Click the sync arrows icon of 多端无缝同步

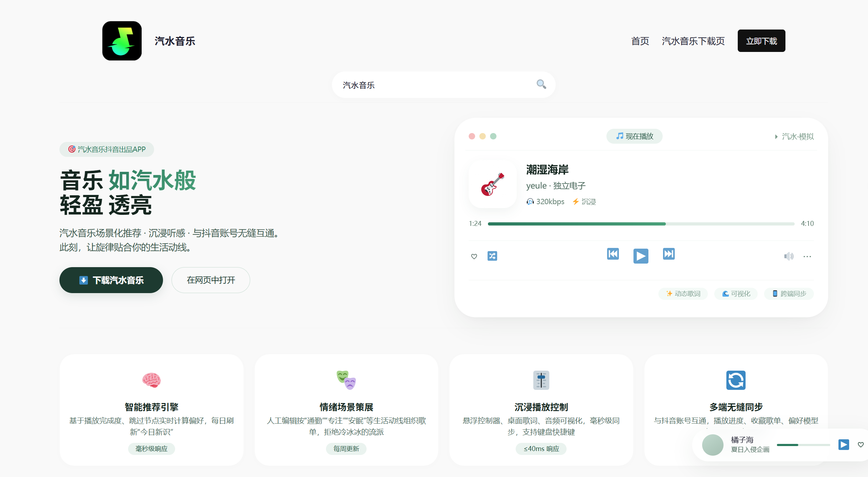click(736, 380)
